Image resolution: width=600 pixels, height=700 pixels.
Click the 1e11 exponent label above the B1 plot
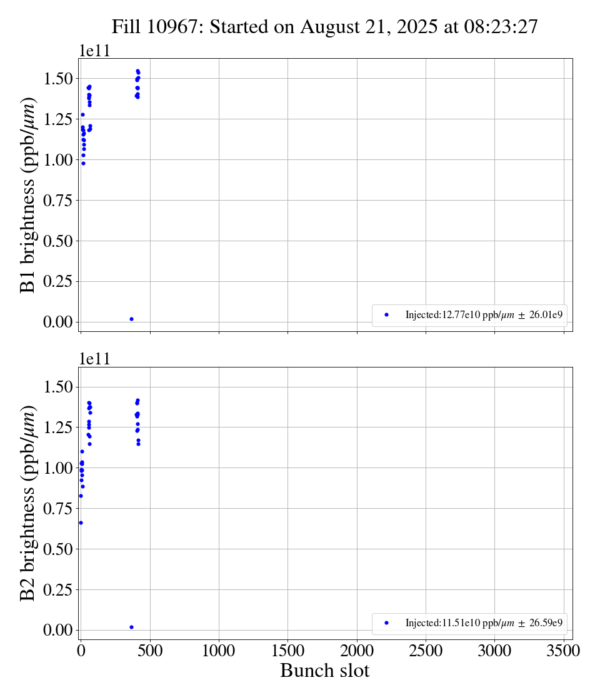(94, 51)
